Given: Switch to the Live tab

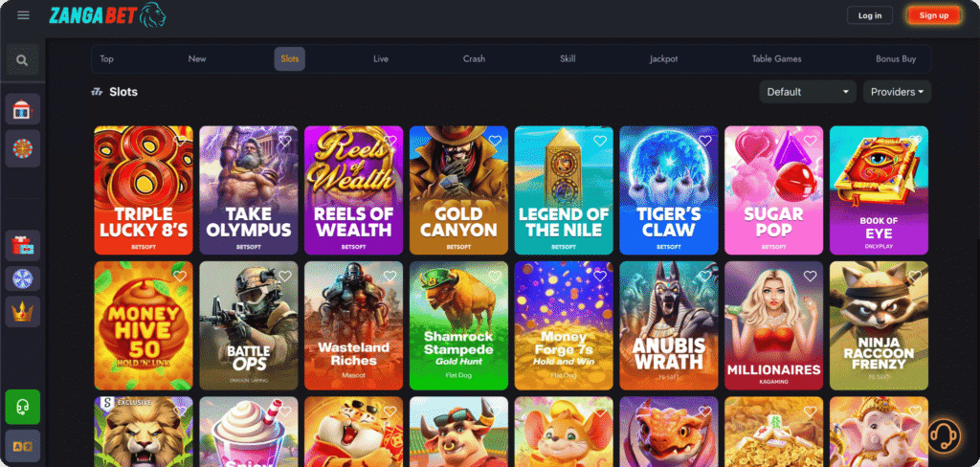Looking at the screenshot, I should (x=381, y=58).
